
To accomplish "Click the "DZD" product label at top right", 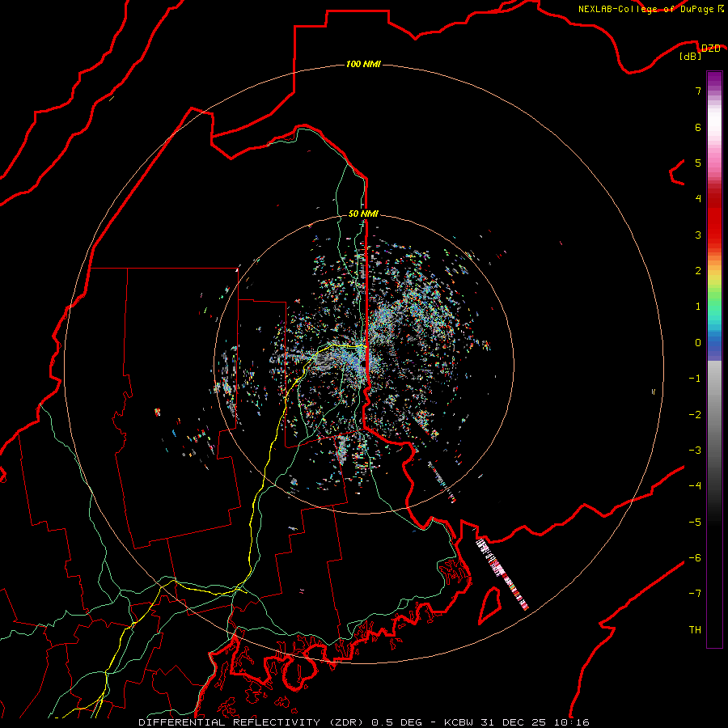I will coord(711,48).
